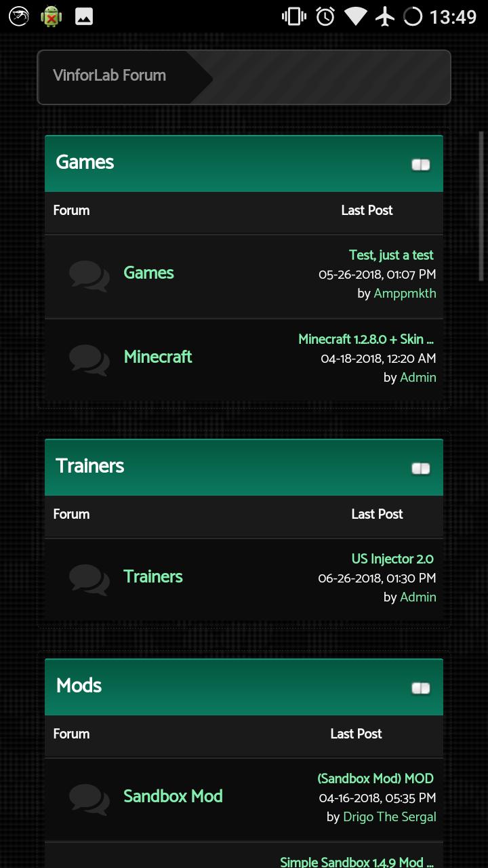The height and width of the screenshot is (868, 488).
Task: Collapse the Mods category section
Action: [x=420, y=688]
